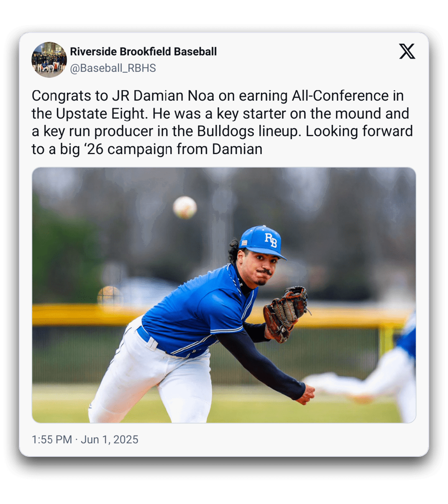Click the '26 campaign text
448x504 pixels.
129,149
